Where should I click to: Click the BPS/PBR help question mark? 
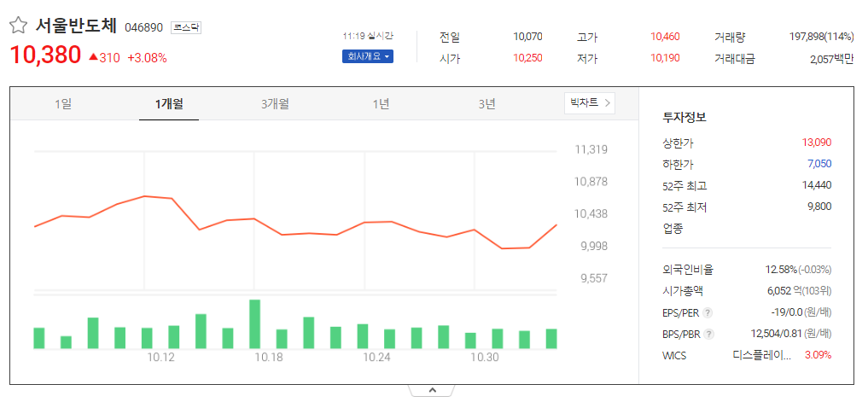[x=710, y=335]
